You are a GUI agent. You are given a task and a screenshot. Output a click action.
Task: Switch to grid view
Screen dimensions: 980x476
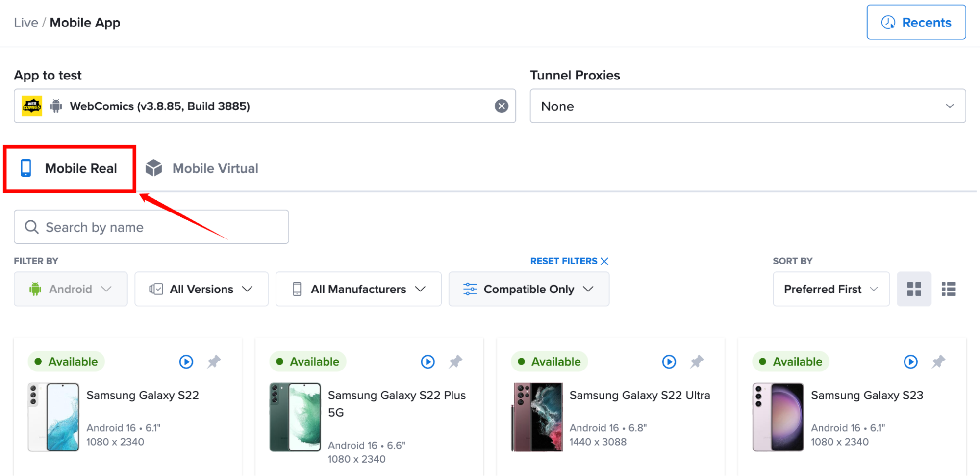[x=914, y=289]
